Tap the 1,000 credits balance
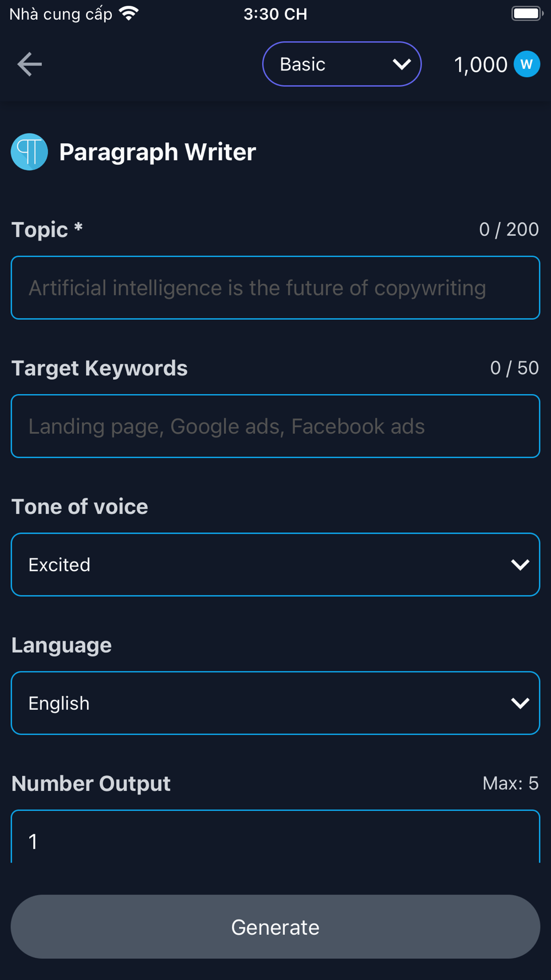551x980 pixels. tap(480, 64)
